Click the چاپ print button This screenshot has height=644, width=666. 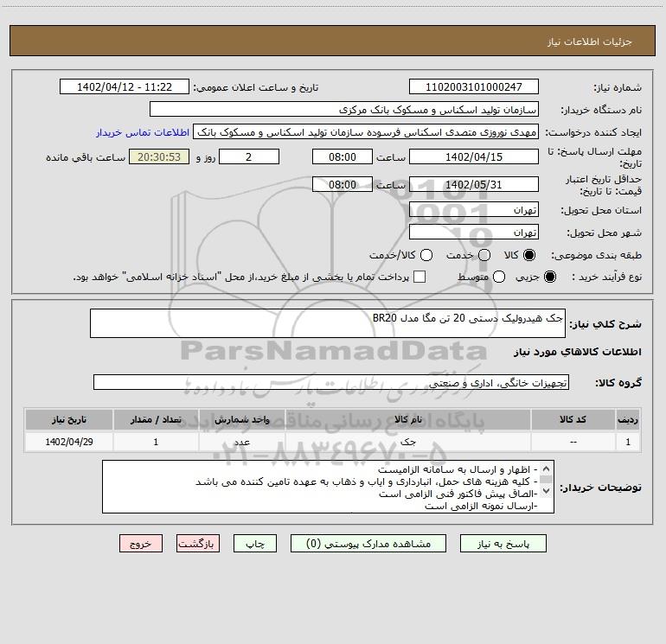click(255, 544)
